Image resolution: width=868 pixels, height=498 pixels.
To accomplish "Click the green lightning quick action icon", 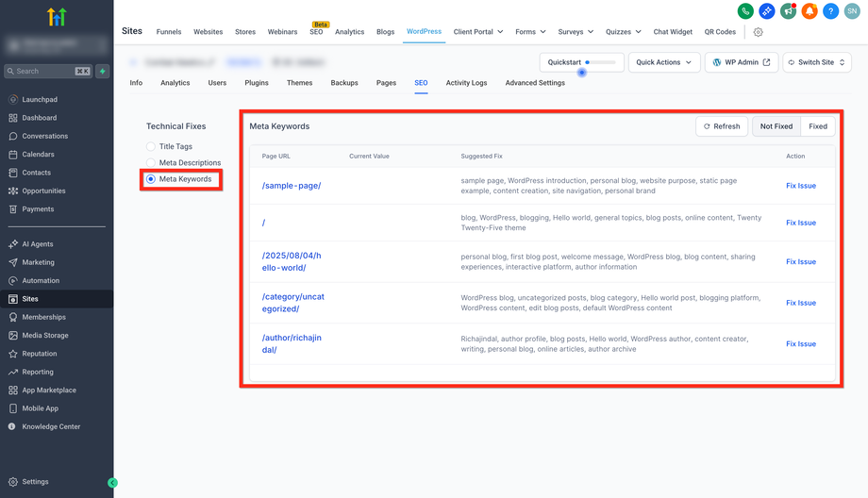I will 103,71.
